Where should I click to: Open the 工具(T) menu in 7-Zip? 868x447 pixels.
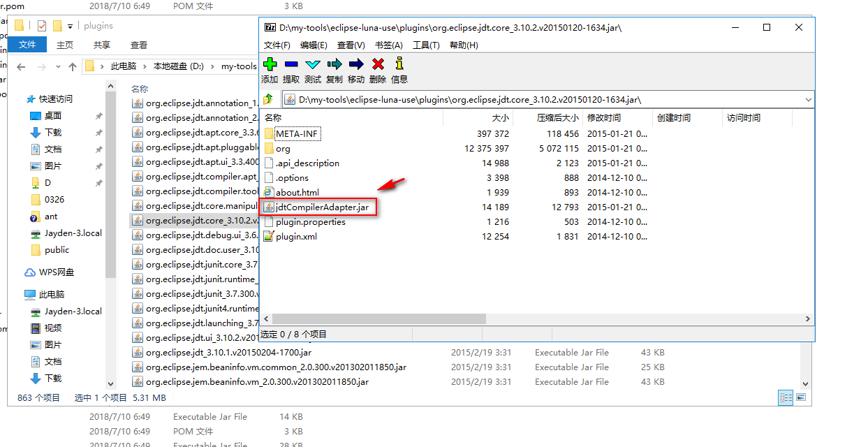pos(426,45)
